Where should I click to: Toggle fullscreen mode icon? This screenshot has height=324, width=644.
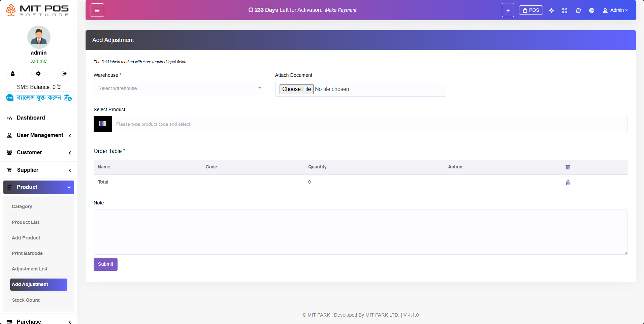click(565, 10)
